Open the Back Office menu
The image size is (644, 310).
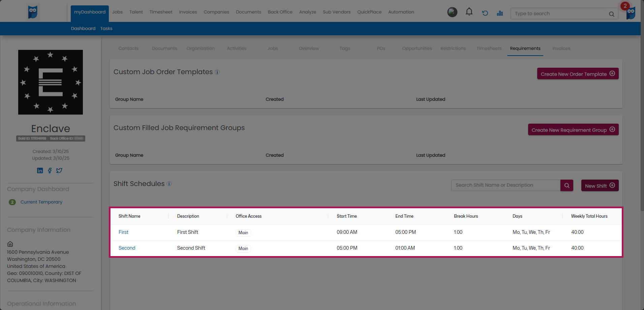280,12
